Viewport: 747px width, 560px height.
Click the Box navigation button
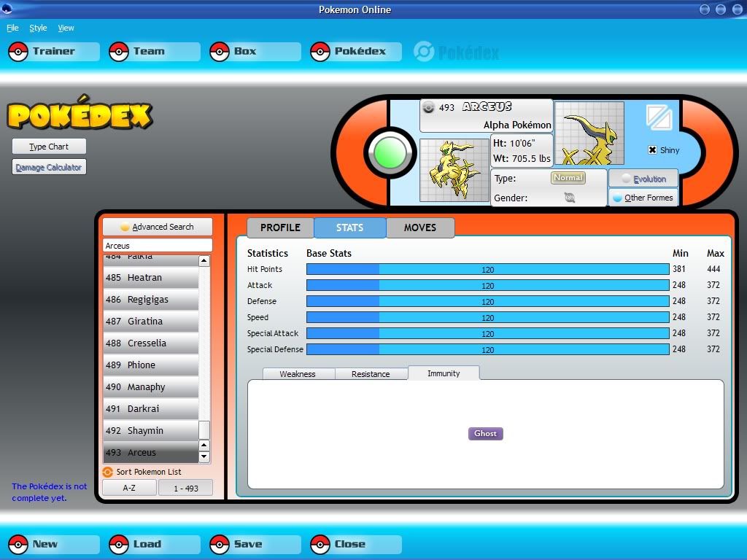255,52
